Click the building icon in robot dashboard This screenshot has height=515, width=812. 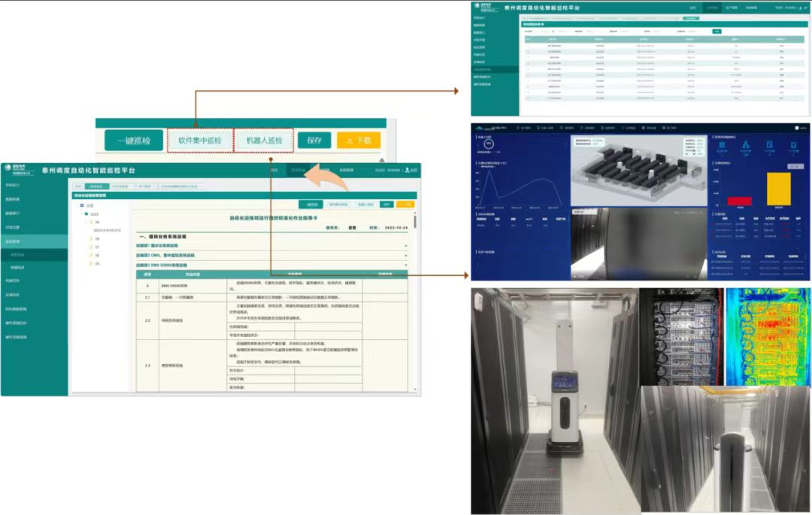point(721,145)
